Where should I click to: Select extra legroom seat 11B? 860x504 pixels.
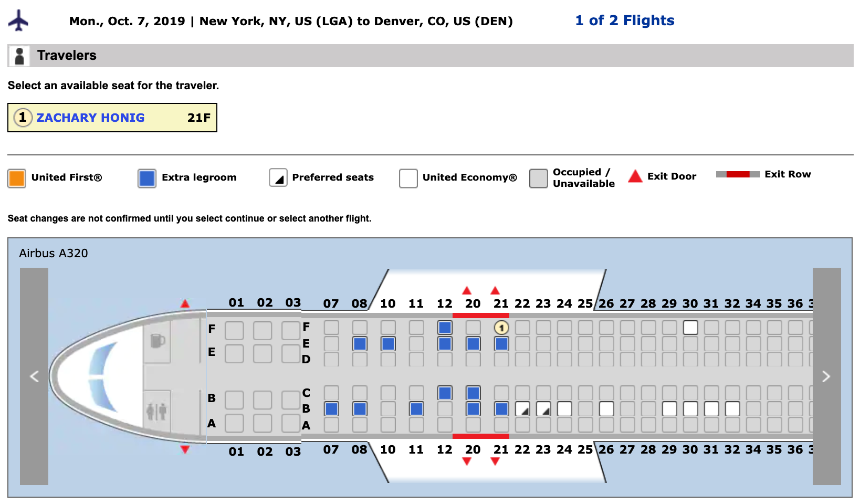pyautogui.click(x=416, y=409)
